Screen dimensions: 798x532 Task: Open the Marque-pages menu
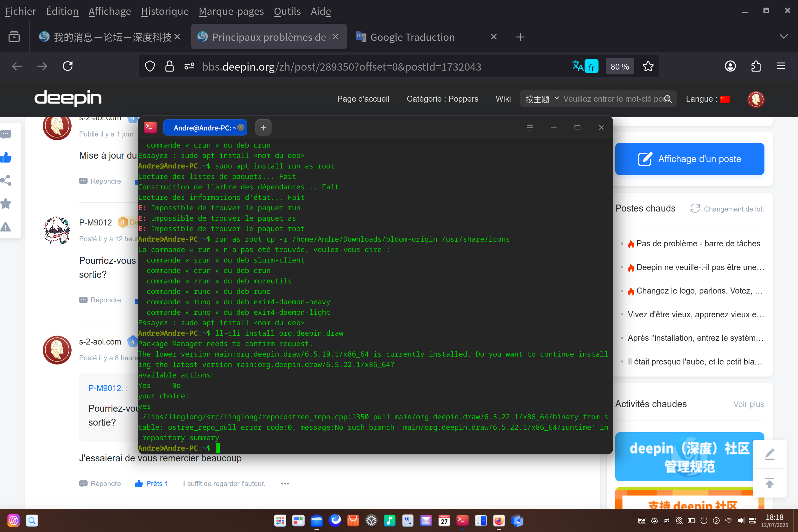tap(231, 11)
